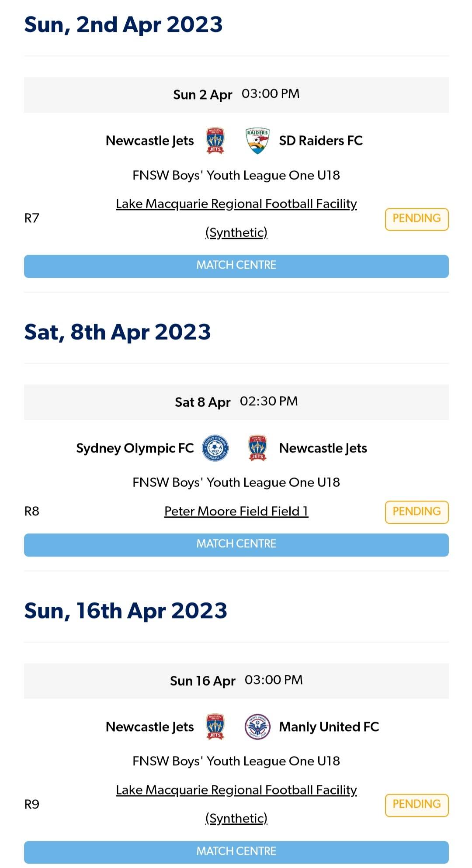Image resolution: width=472 pixels, height=868 pixels.
Task: Open Match Centre for Sydney Olympic game
Action: point(236,544)
